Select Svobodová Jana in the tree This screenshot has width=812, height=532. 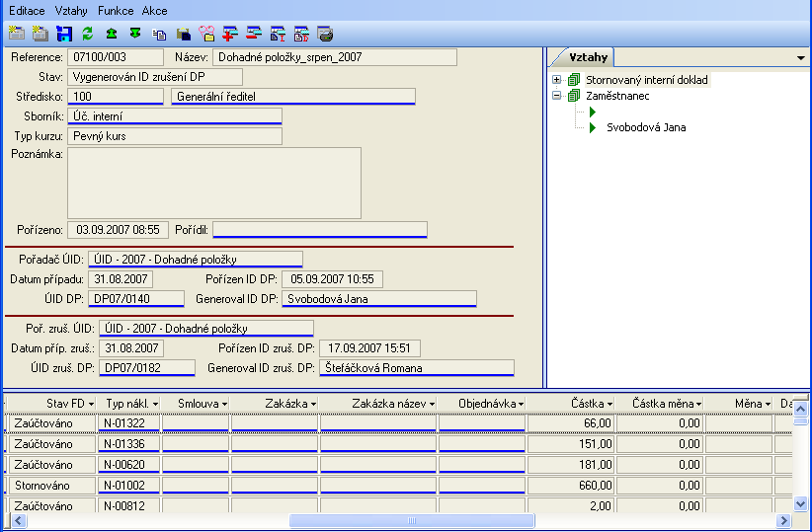pyautogui.click(x=646, y=127)
